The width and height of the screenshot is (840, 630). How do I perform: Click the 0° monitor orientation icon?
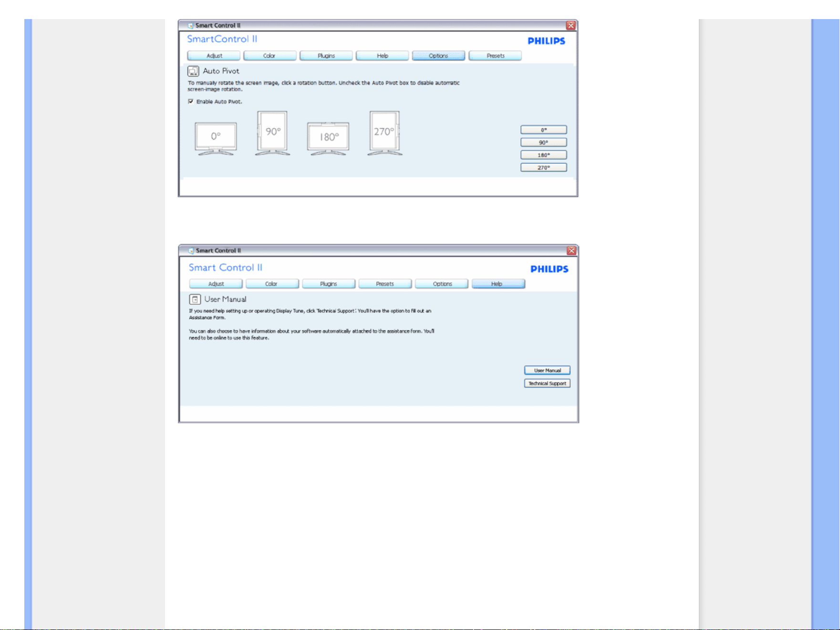tap(216, 139)
